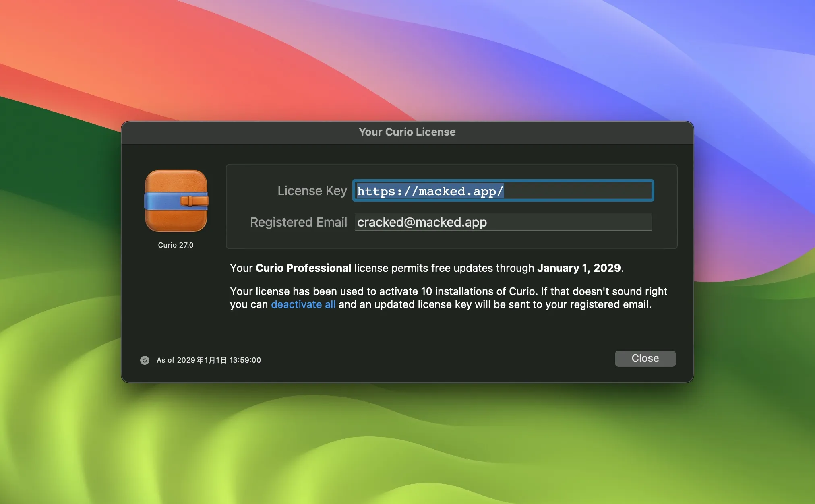815x504 pixels.
Task: Click the 'License Key' field label
Action: pyautogui.click(x=312, y=191)
